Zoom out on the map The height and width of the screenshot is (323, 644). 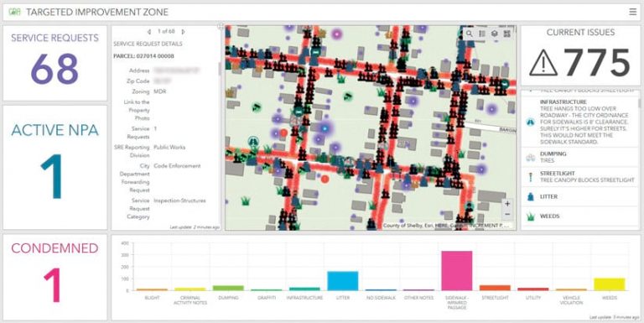coord(507,214)
